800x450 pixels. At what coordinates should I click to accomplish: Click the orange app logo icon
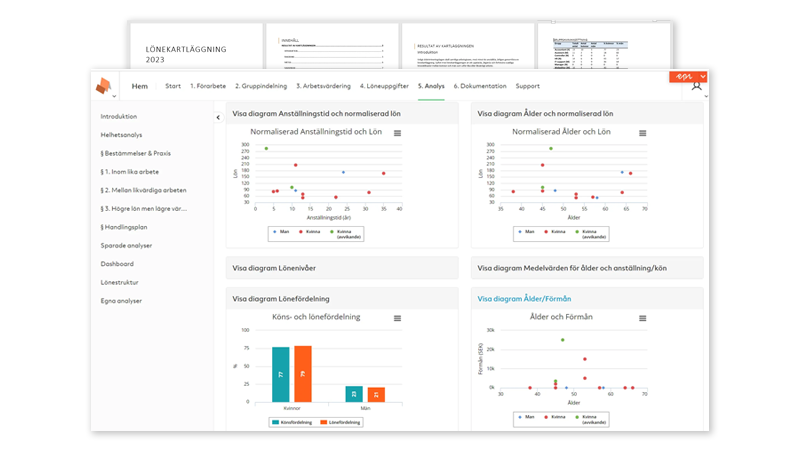coord(104,85)
